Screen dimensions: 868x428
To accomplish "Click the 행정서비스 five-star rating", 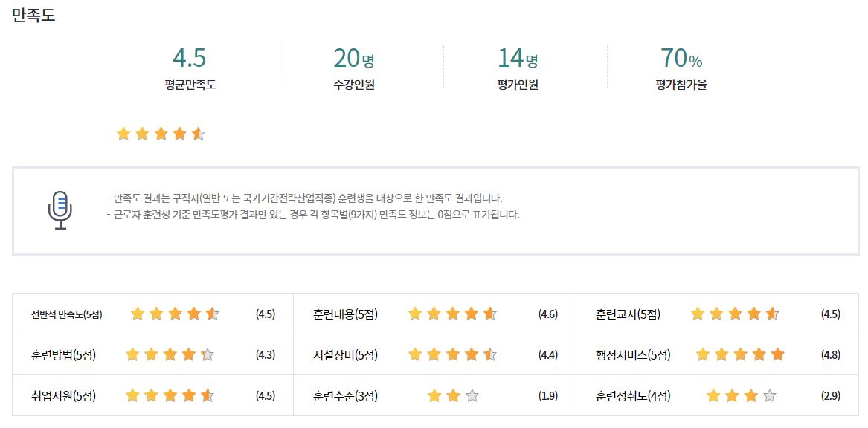I will click(740, 354).
